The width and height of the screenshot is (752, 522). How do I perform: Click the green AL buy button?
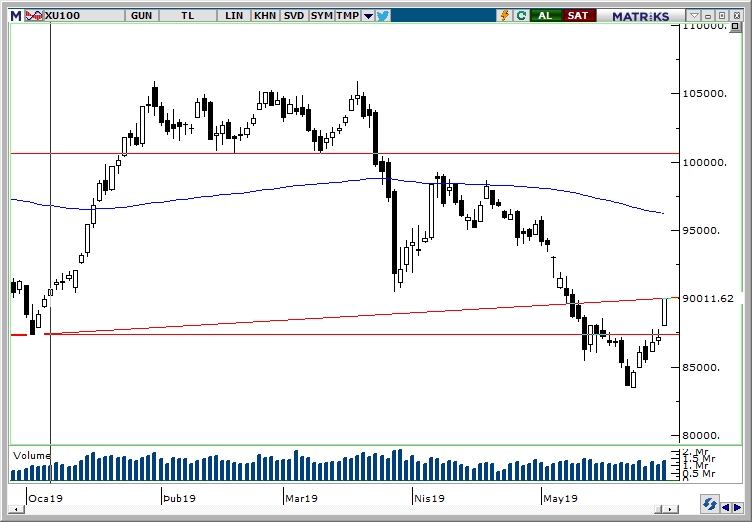coord(545,16)
